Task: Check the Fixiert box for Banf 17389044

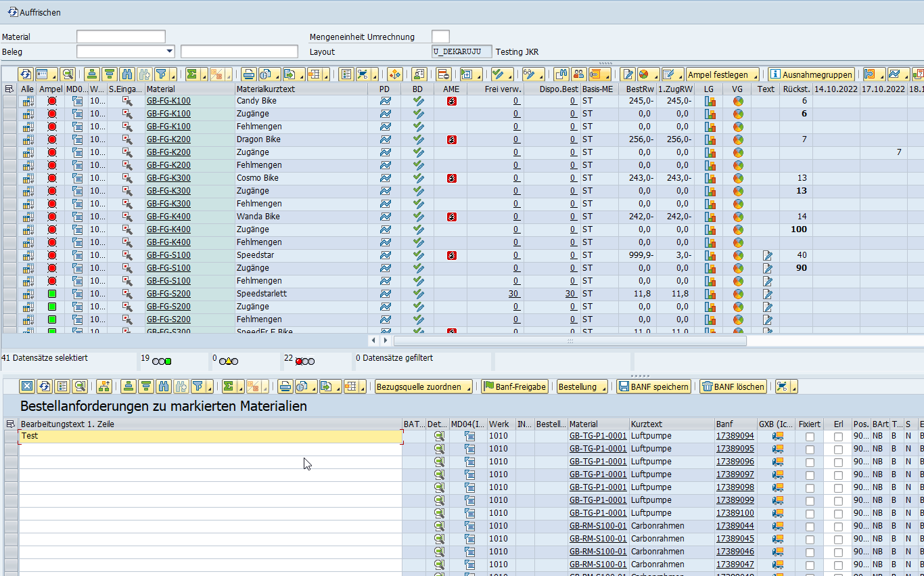Action: point(810,527)
